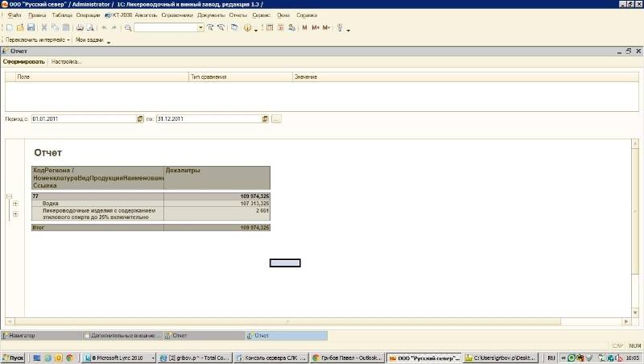
Task: Expand the Ликероводочные изделия row
Action: (15, 213)
